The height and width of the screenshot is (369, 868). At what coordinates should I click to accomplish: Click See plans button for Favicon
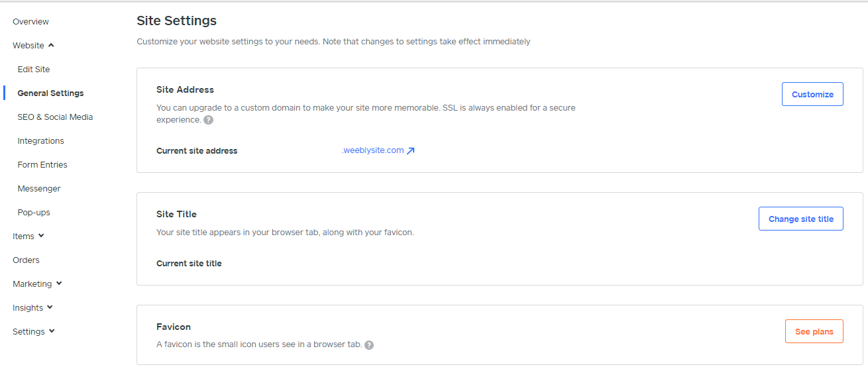click(x=814, y=331)
